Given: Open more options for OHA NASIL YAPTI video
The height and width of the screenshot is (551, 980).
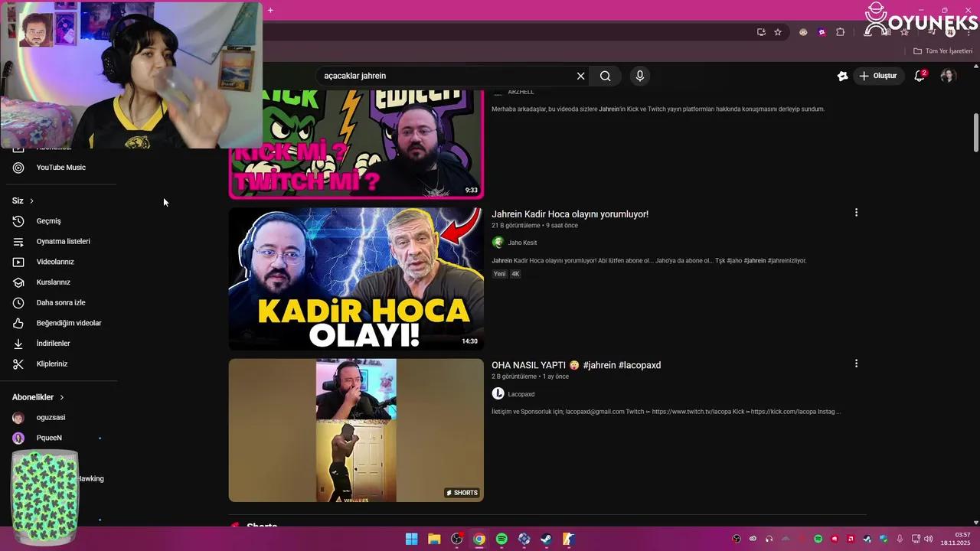Looking at the screenshot, I should coord(856,364).
